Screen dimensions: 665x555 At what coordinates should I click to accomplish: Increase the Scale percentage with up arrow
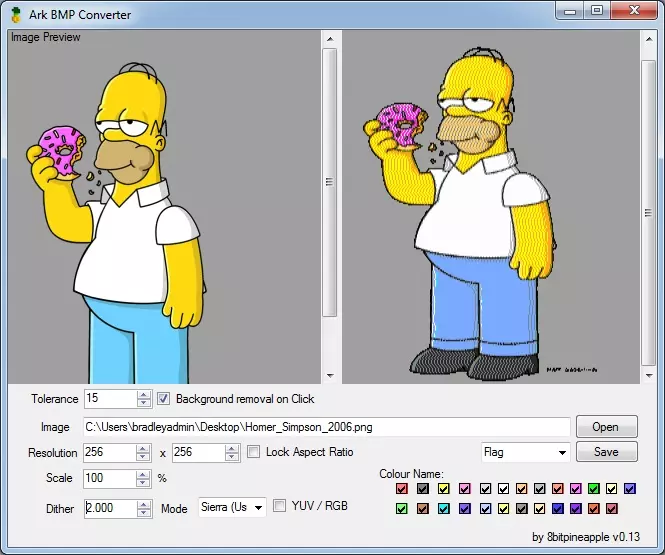143,474
